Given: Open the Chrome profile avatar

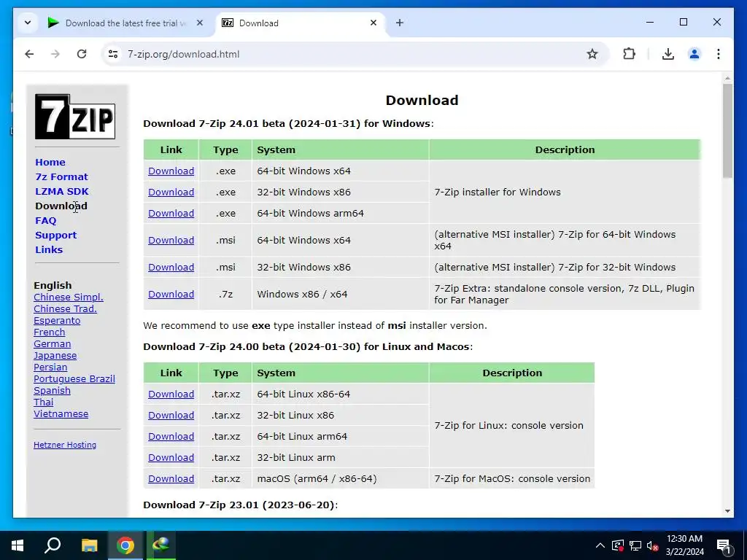Looking at the screenshot, I should (x=694, y=54).
